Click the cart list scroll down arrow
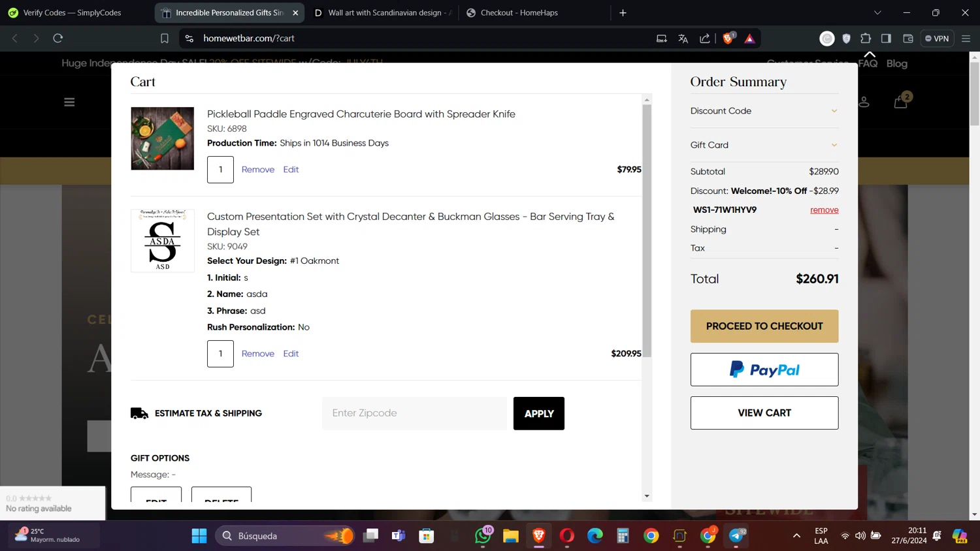This screenshot has height=551, width=980. (x=647, y=496)
